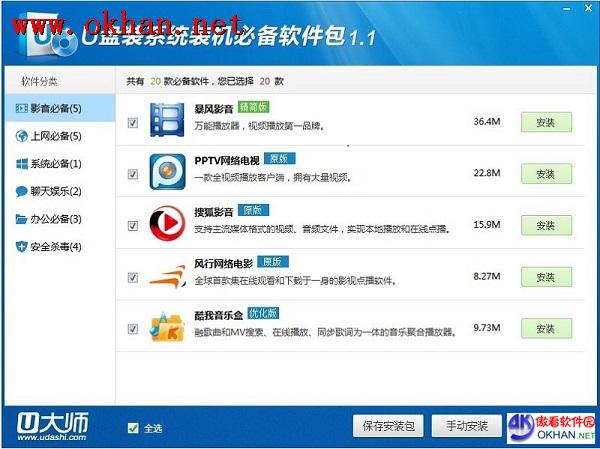The height and width of the screenshot is (449, 600).
Task: Click the 风行网络电影 title text
Action: (x=223, y=264)
